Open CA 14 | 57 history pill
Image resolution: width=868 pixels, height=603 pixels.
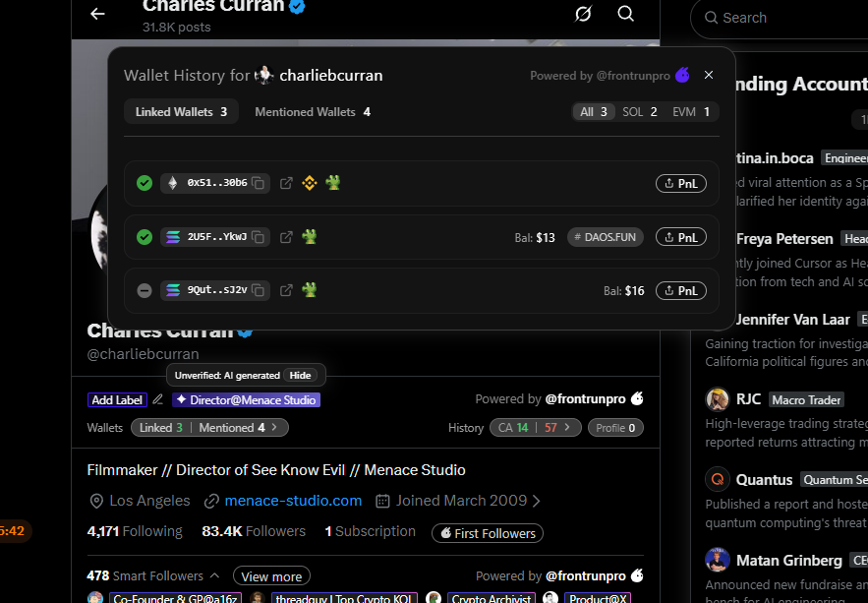click(536, 428)
